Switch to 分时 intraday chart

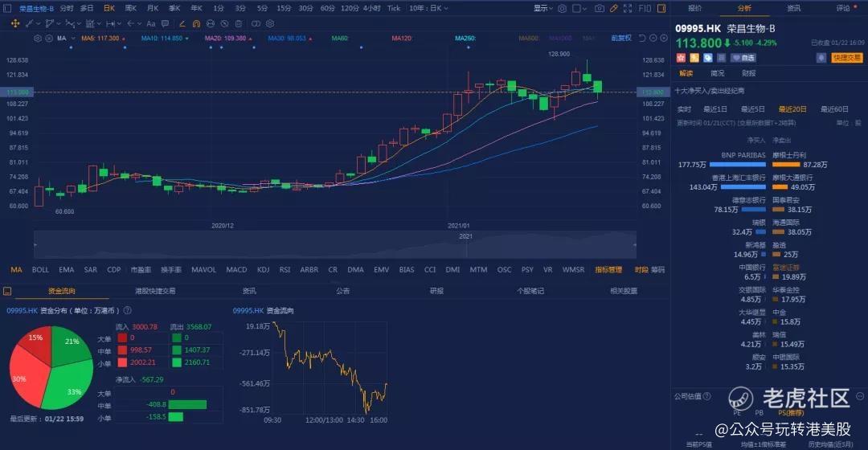67,8
